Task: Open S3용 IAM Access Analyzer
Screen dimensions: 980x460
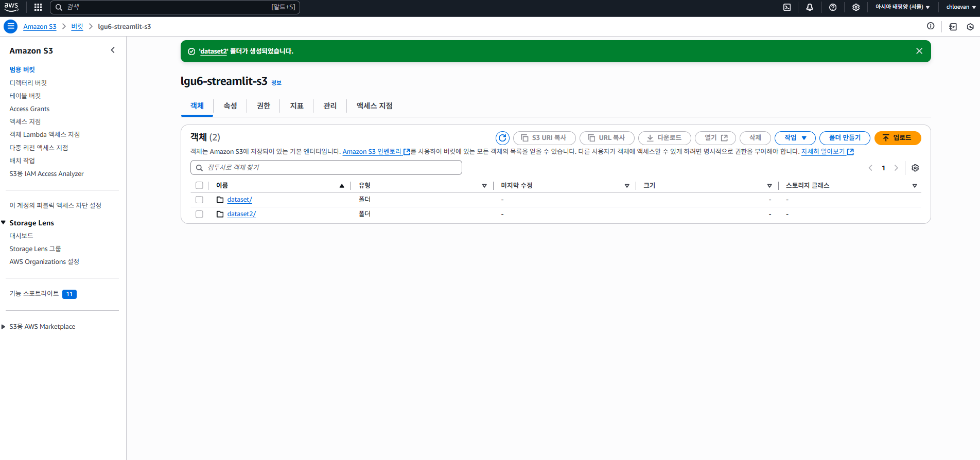Action: (46, 174)
